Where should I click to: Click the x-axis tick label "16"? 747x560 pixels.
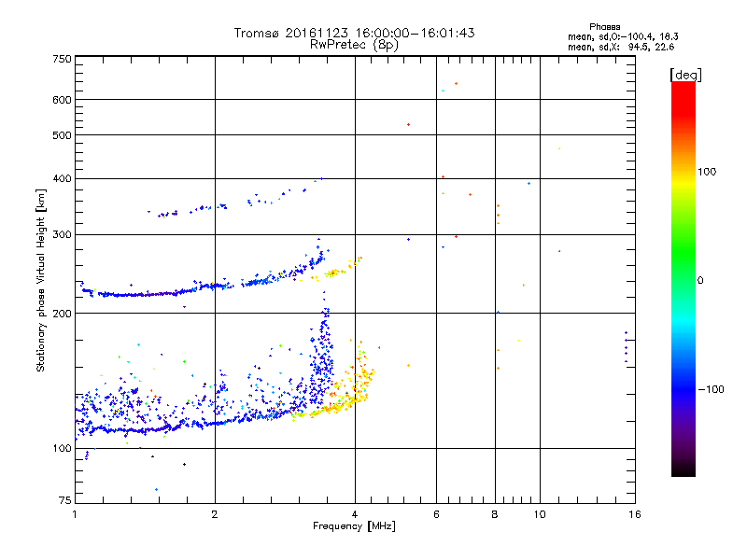point(635,514)
